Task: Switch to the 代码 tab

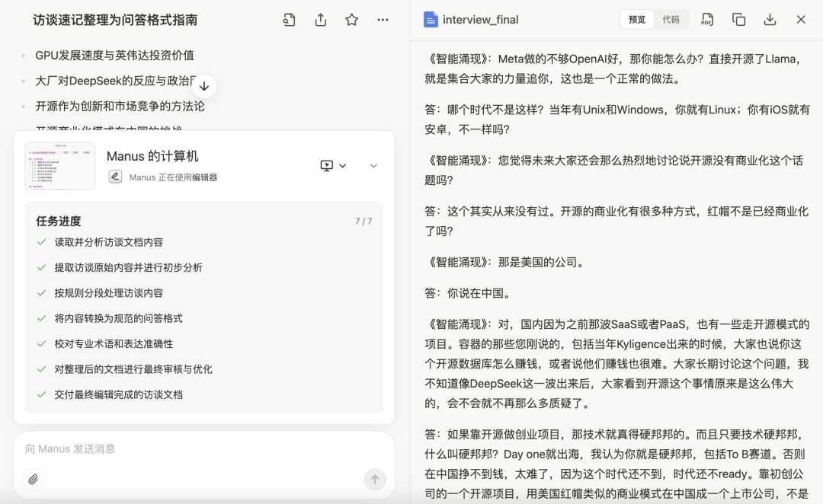Action: [x=671, y=19]
